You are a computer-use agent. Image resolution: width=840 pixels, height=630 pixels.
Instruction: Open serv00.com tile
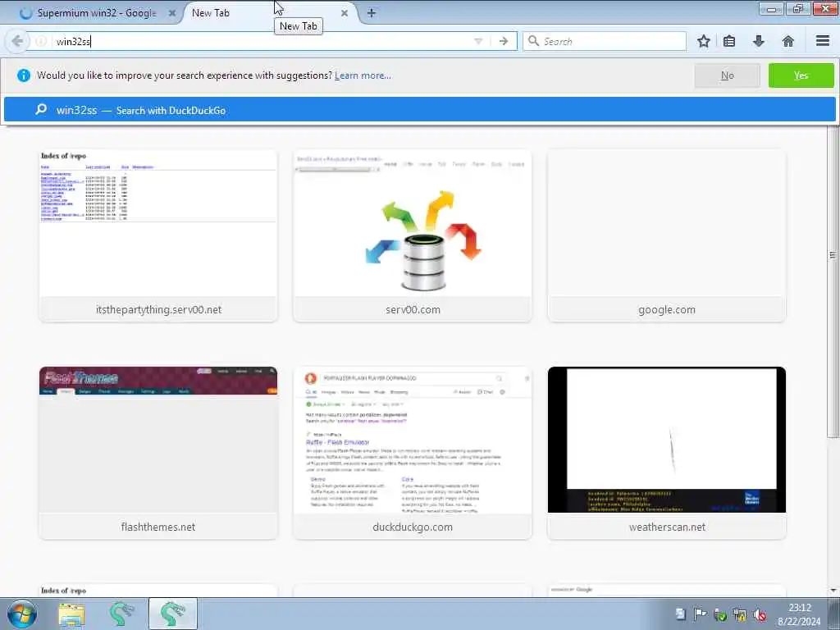pos(413,235)
